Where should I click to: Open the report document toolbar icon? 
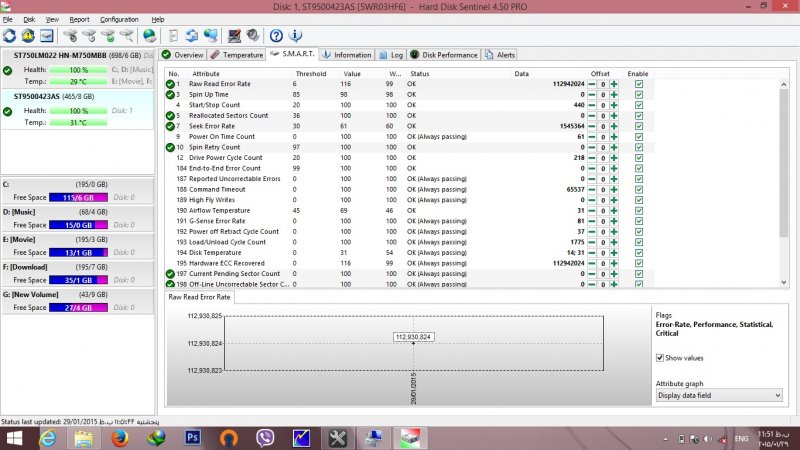point(173,36)
